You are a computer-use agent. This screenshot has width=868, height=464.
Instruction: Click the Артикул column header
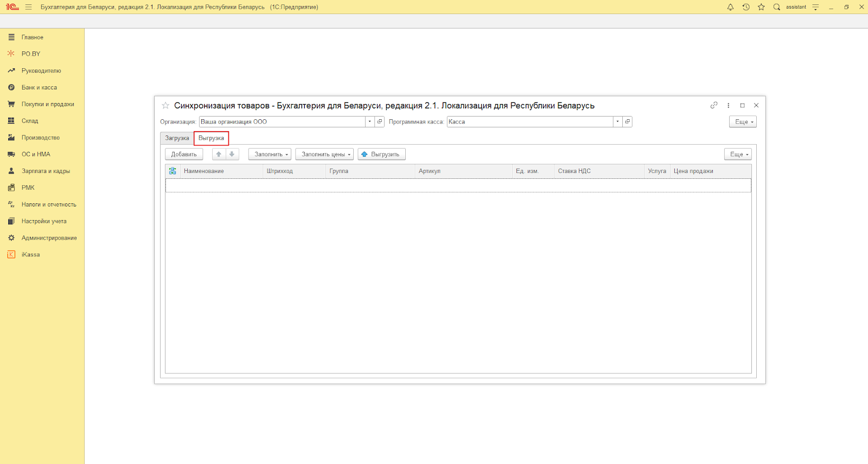[464, 171]
